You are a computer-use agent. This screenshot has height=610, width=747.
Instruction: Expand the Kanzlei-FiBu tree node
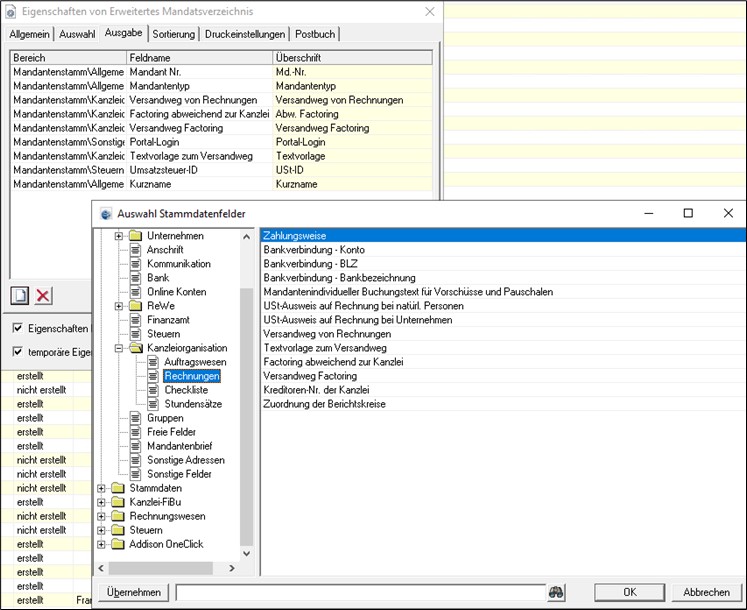(101, 502)
